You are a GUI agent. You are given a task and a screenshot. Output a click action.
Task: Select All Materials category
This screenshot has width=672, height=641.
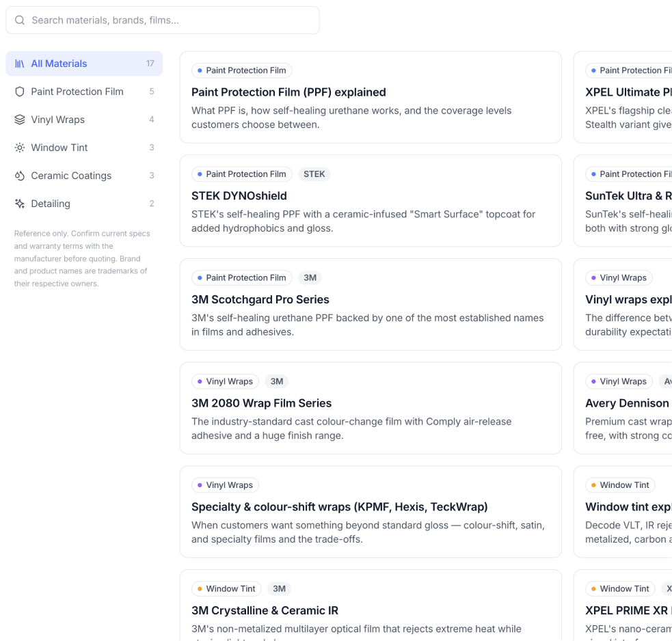coord(84,64)
